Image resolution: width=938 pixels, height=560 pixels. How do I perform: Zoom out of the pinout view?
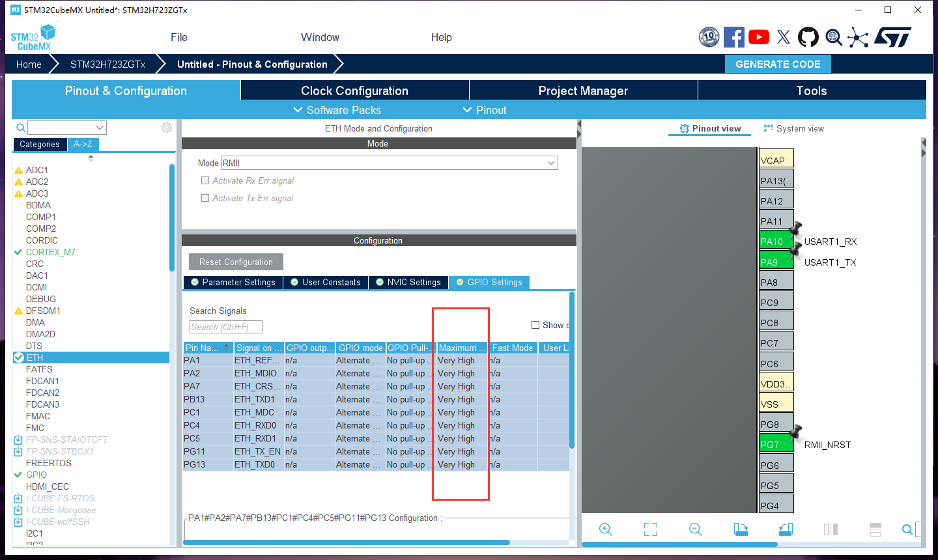696,529
